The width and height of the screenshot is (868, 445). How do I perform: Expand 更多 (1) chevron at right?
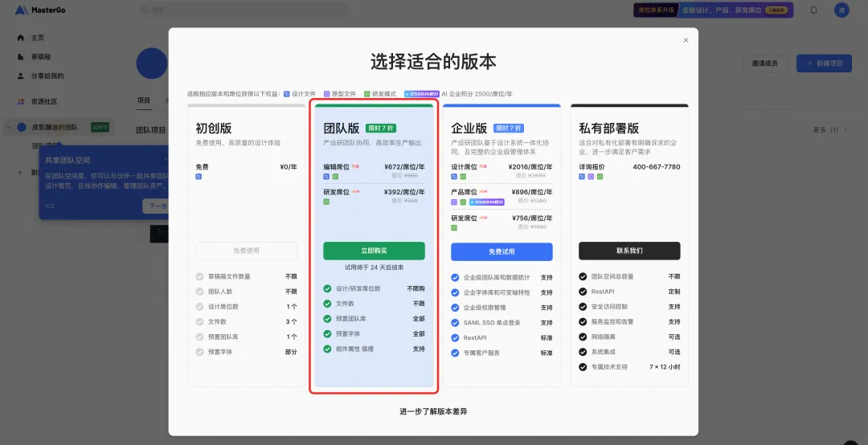click(845, 130)
